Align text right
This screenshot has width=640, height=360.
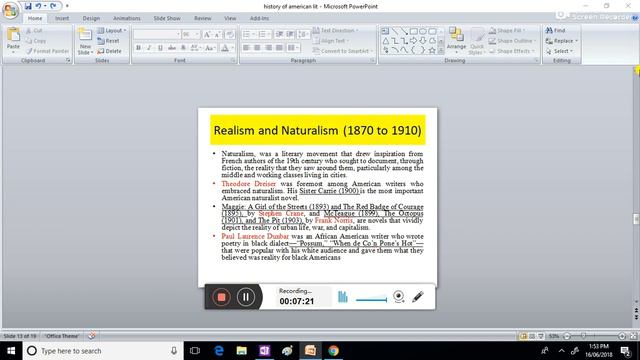[268, 48]
